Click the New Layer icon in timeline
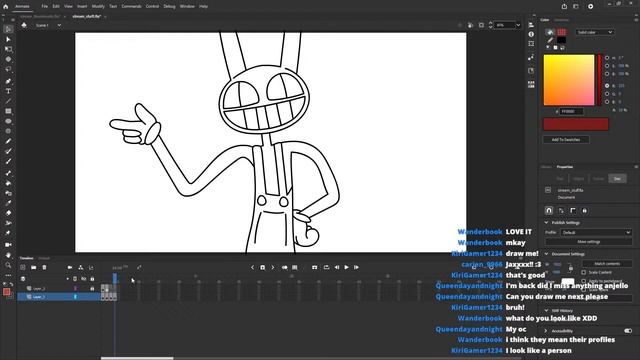Screen dimensions: 640x360 (23, 267)
